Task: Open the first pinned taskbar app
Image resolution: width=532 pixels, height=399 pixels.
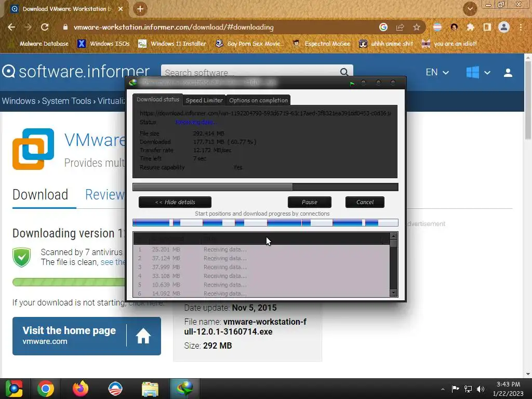Action: click(x=14, y=389)
